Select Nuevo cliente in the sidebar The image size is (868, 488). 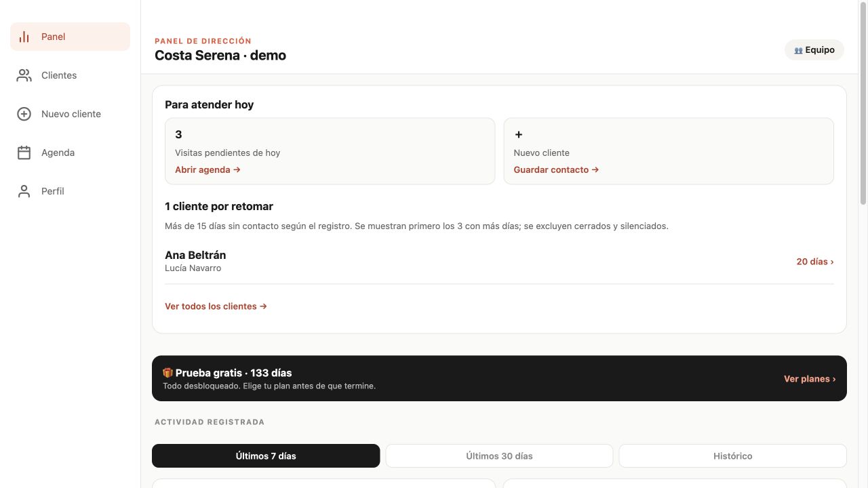pyautogui.click(x=70, y=114)
